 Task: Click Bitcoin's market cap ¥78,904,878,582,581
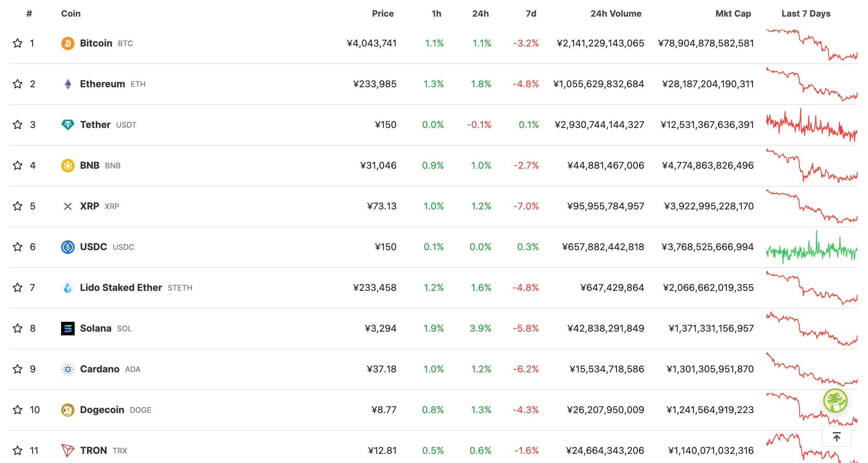706,43
